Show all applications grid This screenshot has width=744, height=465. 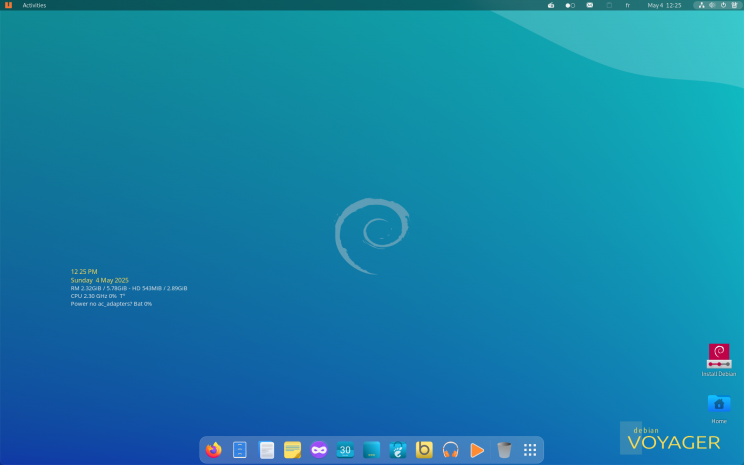pyautogui.click(x=530, y=450)
